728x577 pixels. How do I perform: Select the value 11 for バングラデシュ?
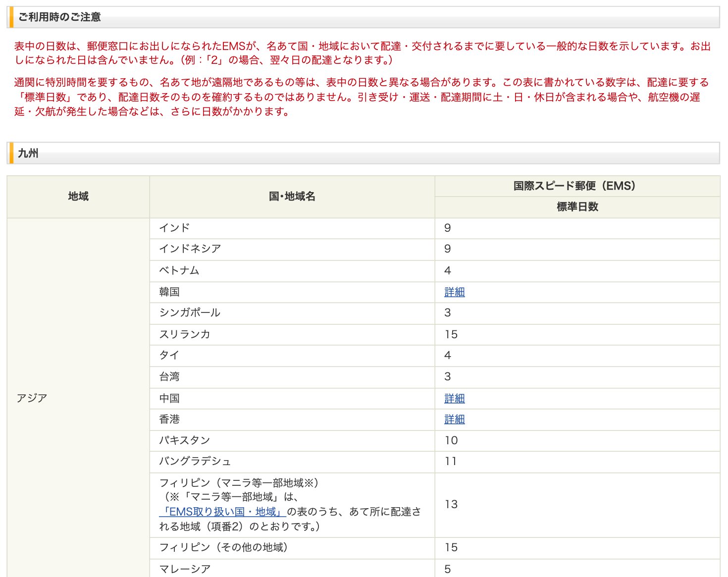pos(451,462)
